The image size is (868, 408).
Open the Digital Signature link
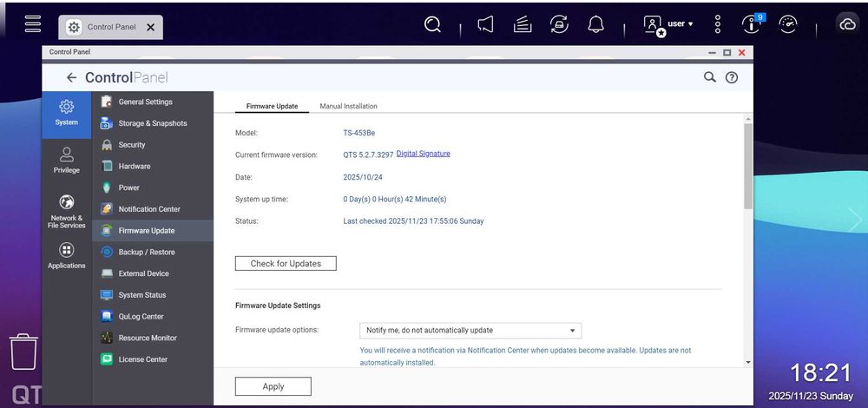click(423, 154)
